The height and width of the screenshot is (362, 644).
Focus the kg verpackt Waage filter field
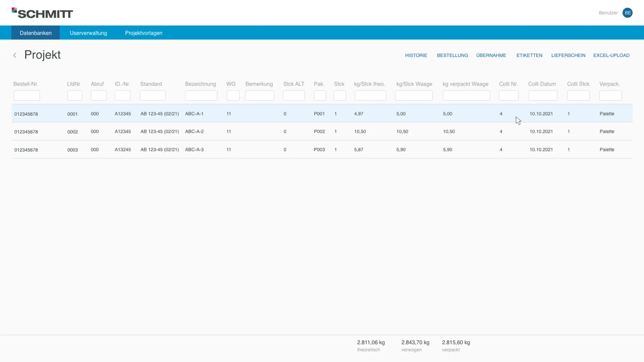click(x=466, y=95)
